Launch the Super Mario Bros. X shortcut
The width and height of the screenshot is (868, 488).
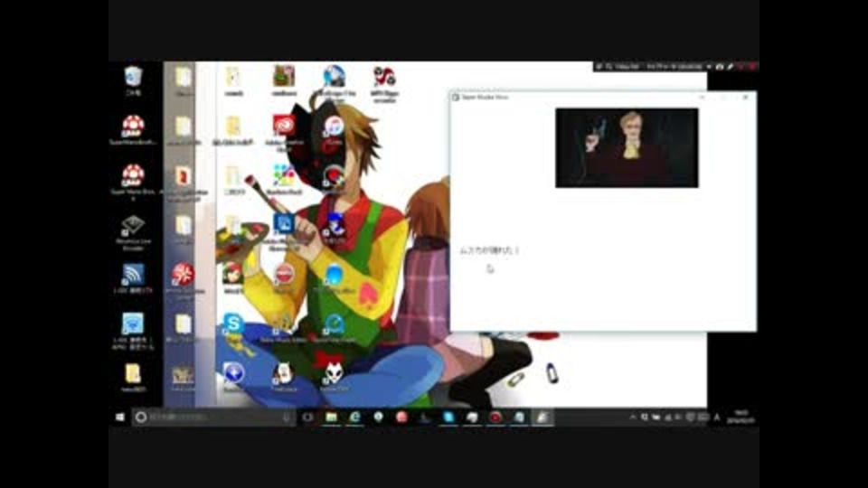click(133, 175)
